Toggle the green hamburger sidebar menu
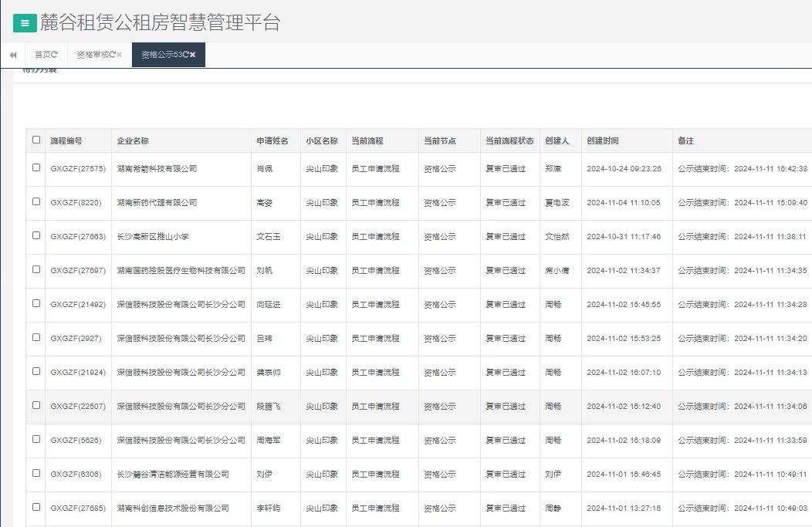Image resolution: width=812 pixels, height=527 pixels. pos(25,23)
